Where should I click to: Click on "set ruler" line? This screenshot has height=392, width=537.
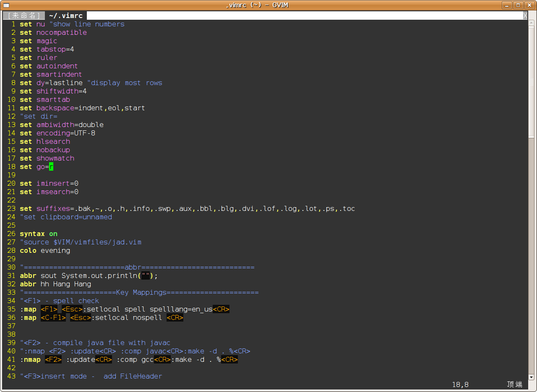coord(38,58)
